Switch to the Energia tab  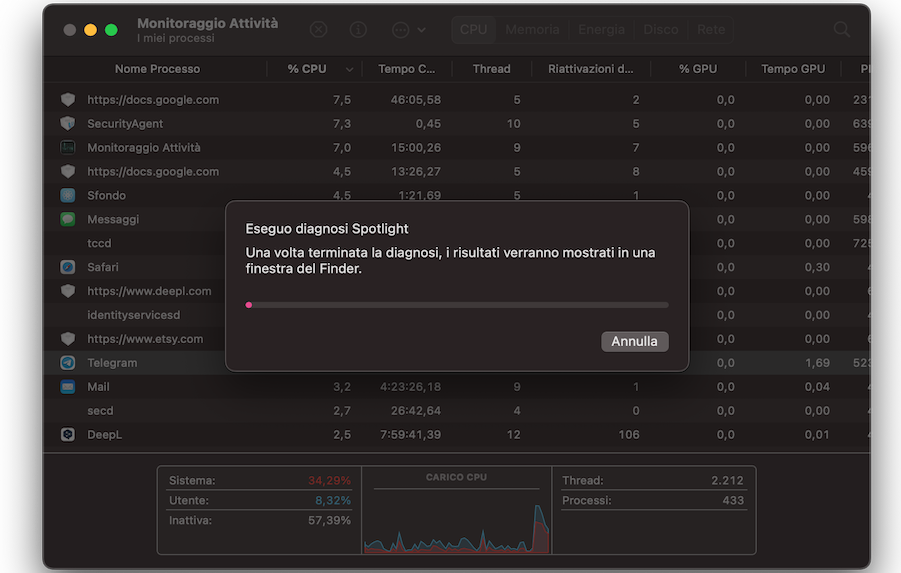601,29
